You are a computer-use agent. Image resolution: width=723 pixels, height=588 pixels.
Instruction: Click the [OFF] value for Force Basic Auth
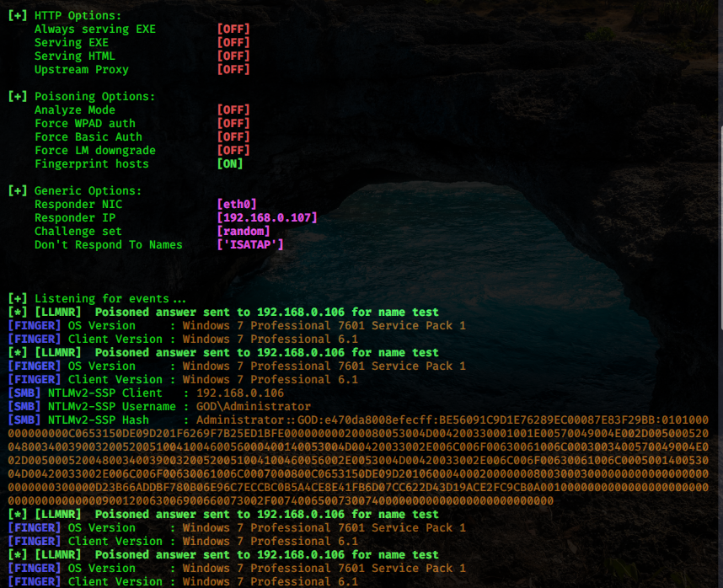pyautogui.click(x=233, y=136)
